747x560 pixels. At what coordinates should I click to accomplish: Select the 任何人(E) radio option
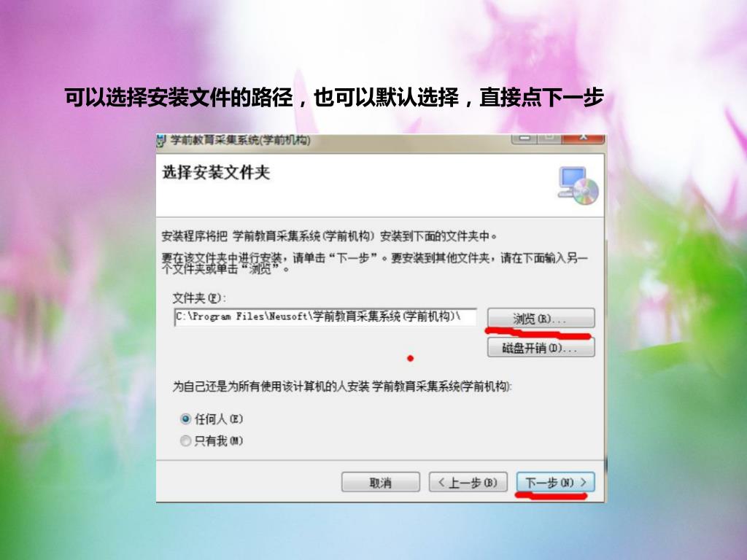pyautogui.click(x=185, y=419)
